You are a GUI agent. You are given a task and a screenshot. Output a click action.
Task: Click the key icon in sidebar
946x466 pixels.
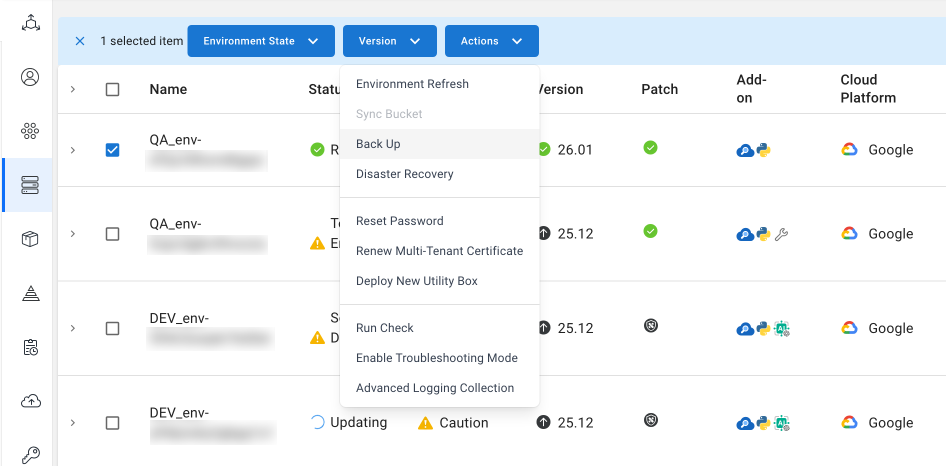(30, 454)
